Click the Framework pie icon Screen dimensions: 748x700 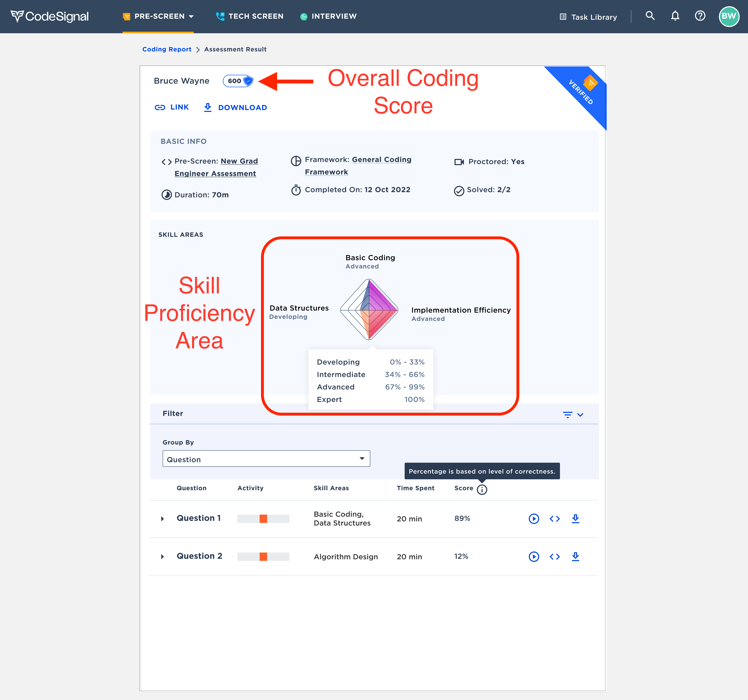point(296,161)
